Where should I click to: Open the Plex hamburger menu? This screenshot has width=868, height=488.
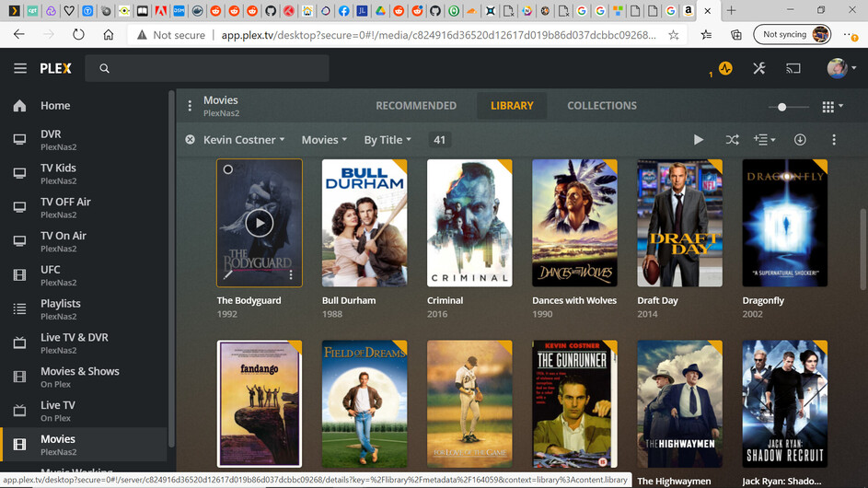20,68
